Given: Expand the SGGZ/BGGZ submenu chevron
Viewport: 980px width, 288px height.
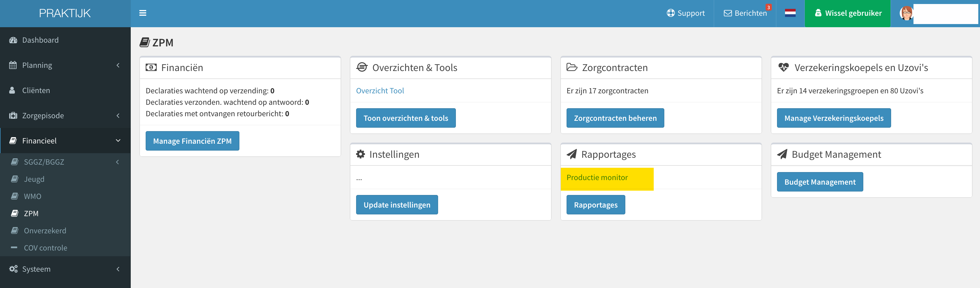Looking at the screenshot, I should pyautogui.click(x=118, y=162).
